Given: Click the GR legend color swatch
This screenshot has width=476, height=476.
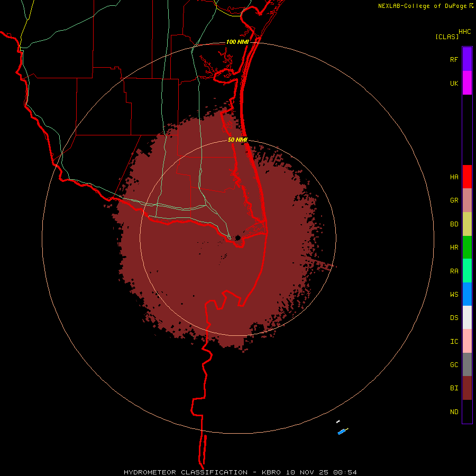Looking at the screenshot, I should click(467, 200).
